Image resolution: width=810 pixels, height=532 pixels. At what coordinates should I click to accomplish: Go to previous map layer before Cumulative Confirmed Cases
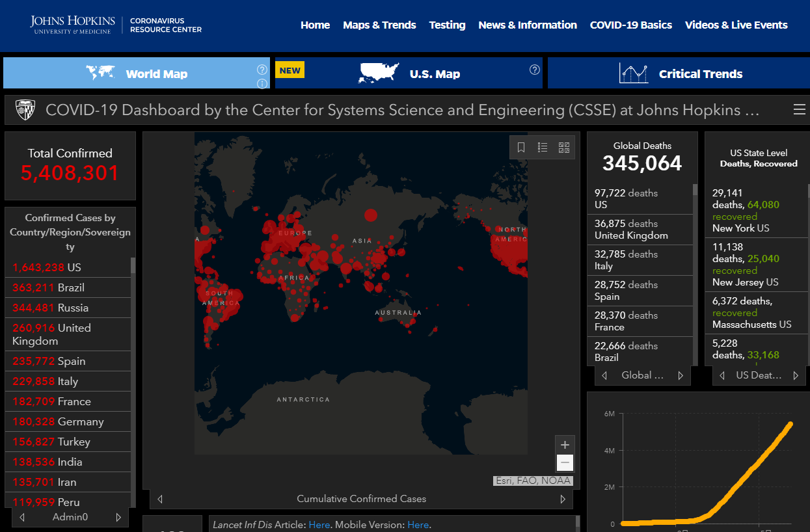pyautogui.click(x=160, y=499)
